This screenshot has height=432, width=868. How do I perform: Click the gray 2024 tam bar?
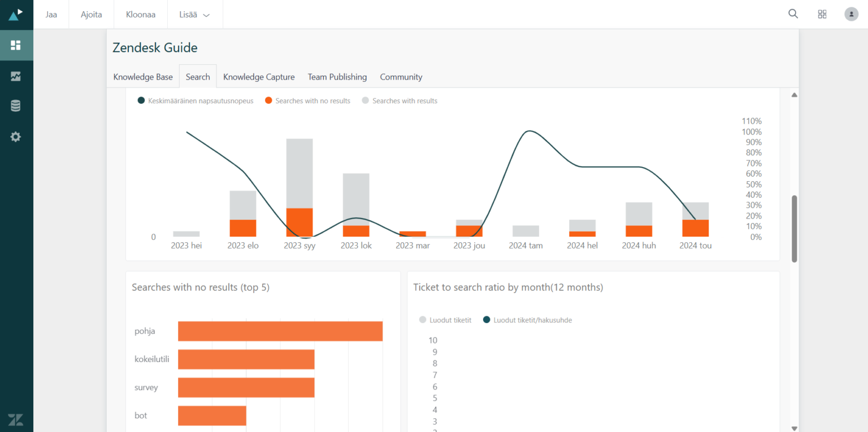[x=526, y=231]
